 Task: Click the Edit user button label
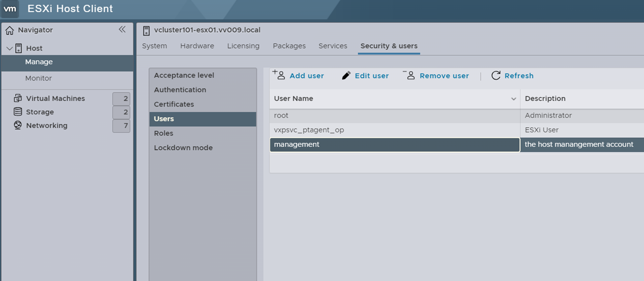372,76
